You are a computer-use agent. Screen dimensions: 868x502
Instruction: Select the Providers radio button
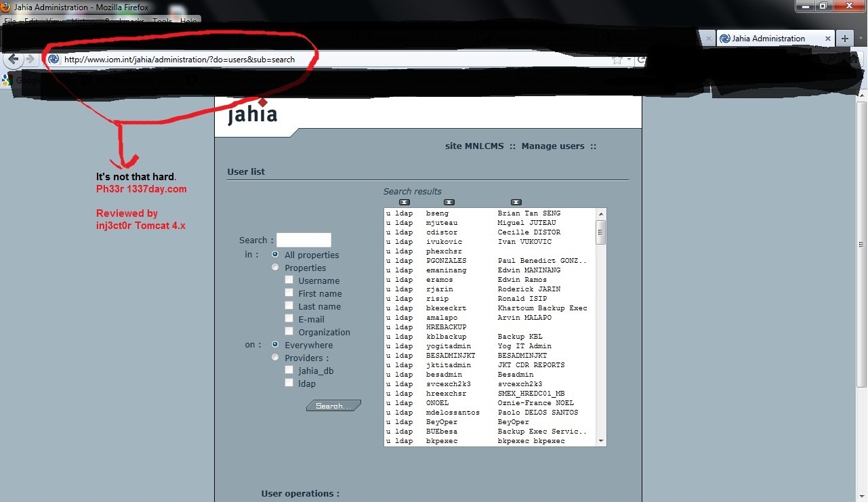[275, 357]
